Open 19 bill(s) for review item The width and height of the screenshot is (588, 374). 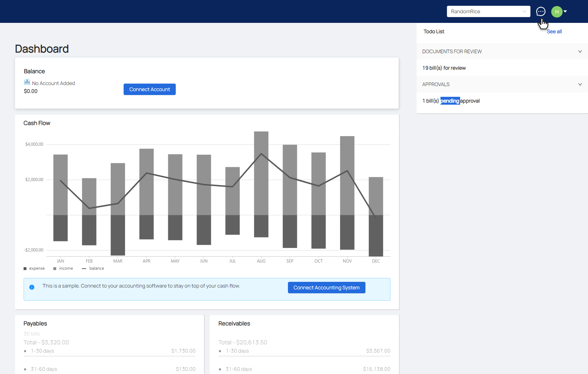pyautogui.click(x=444, y=68)
